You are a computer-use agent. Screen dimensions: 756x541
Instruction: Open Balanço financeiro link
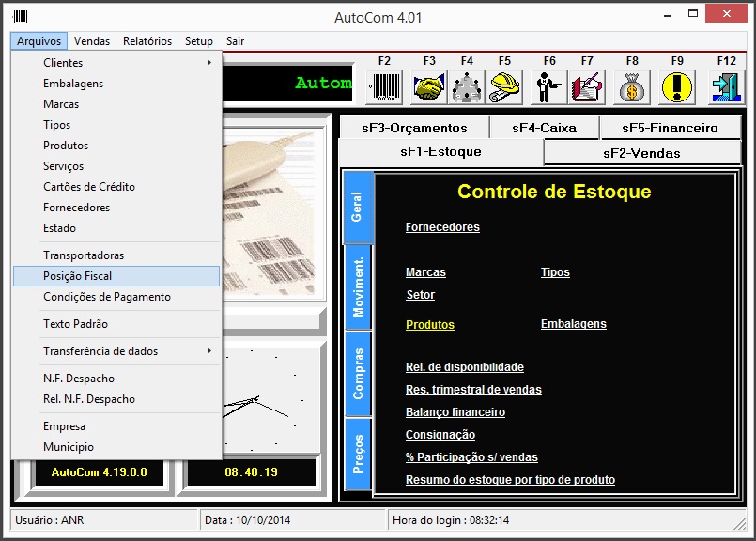[455, 412]
